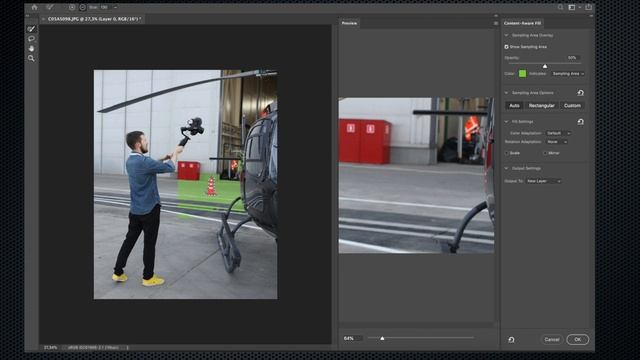Click the Content-Aware Fill preview image

pyautogui.click(x=416, y=176)
